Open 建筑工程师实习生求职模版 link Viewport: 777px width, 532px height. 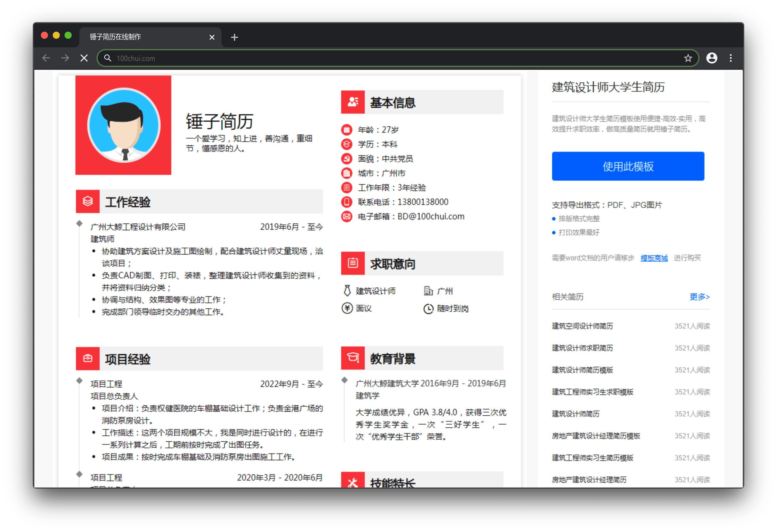tap(593, 392)
